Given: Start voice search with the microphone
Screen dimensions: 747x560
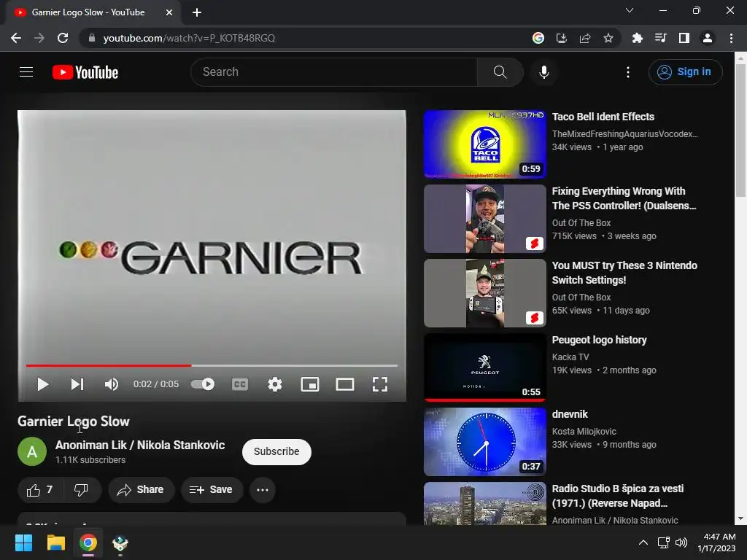Looking at the screenshot, I should tap(543, 72).
